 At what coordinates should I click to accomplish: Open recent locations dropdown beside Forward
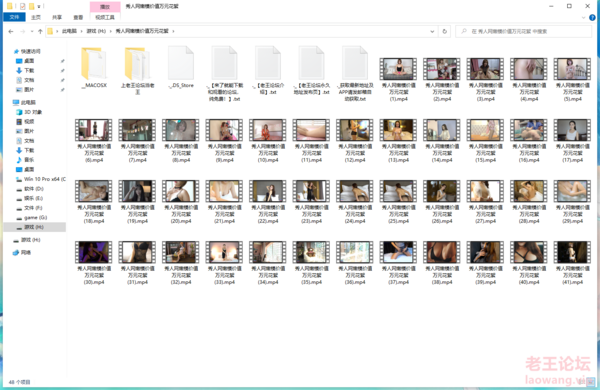[32, 31]
